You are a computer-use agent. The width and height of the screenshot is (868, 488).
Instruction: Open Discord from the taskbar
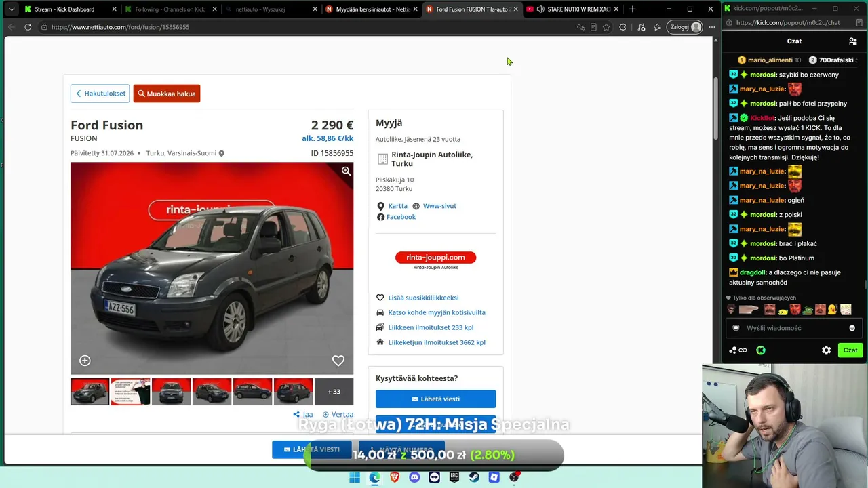[x=414, y=477]
